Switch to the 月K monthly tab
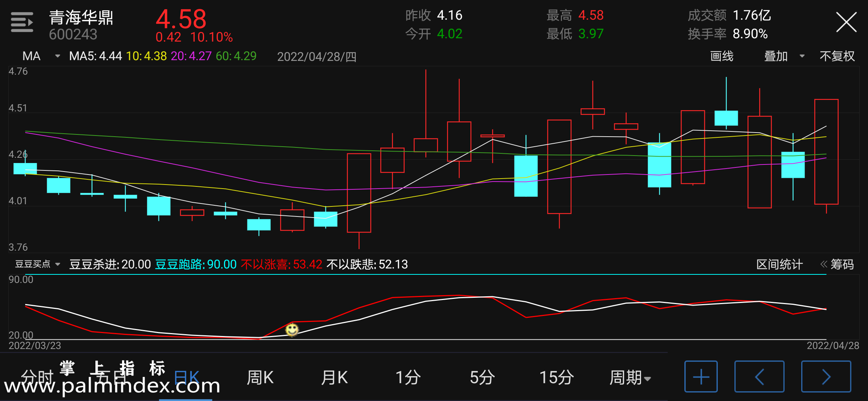The image size is (868, 401). click(x=334, y=378)
